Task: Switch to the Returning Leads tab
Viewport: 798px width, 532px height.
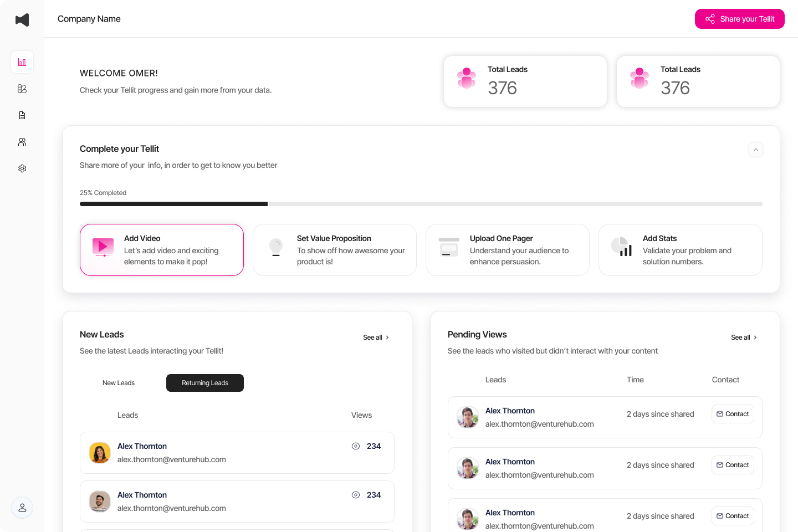Action: tap(205, 383)
